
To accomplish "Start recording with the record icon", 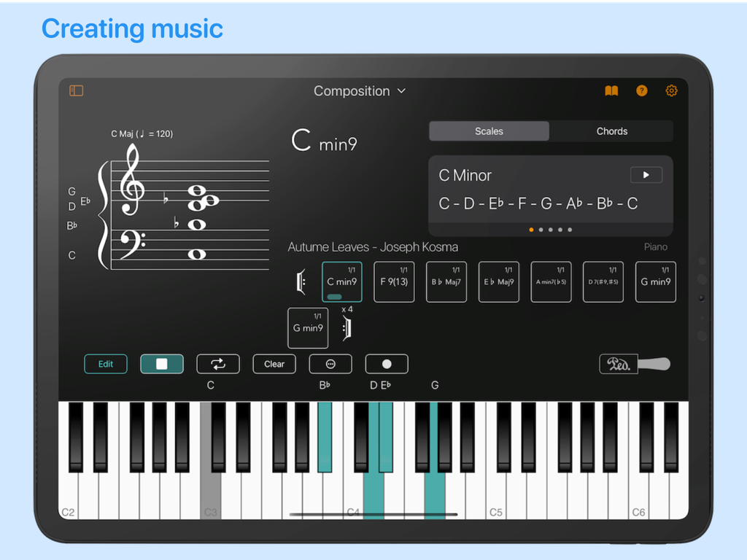I will [387, 364].
